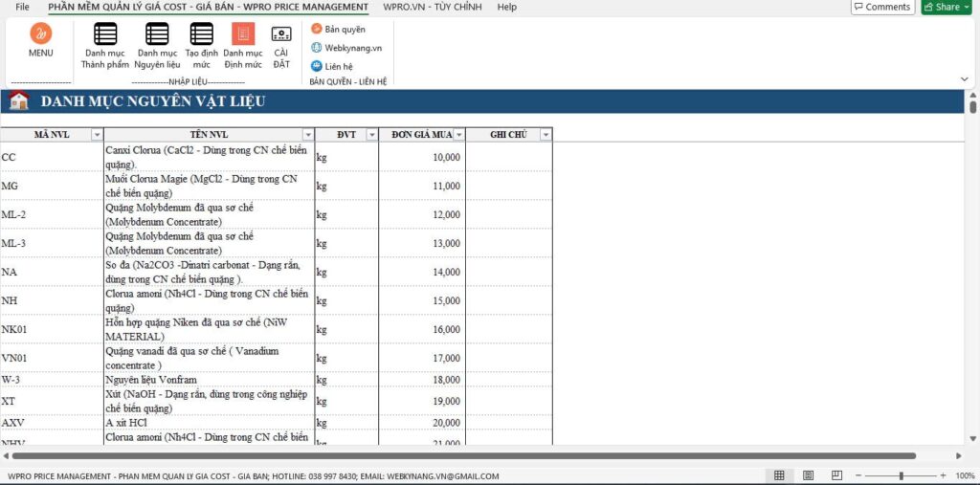The width and height of the screenshot is (980, 485).
Task: Click the Bản quyền link
Action: [344, 29]
